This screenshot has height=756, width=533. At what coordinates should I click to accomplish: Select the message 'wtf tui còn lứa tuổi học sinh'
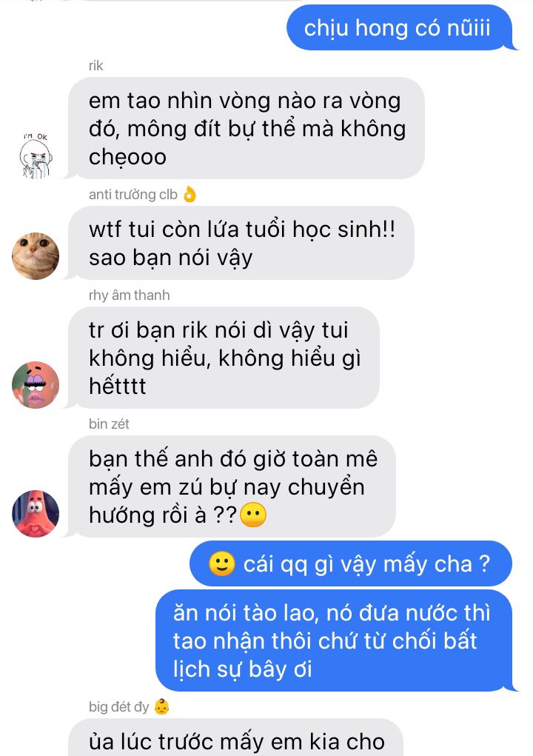241,243
